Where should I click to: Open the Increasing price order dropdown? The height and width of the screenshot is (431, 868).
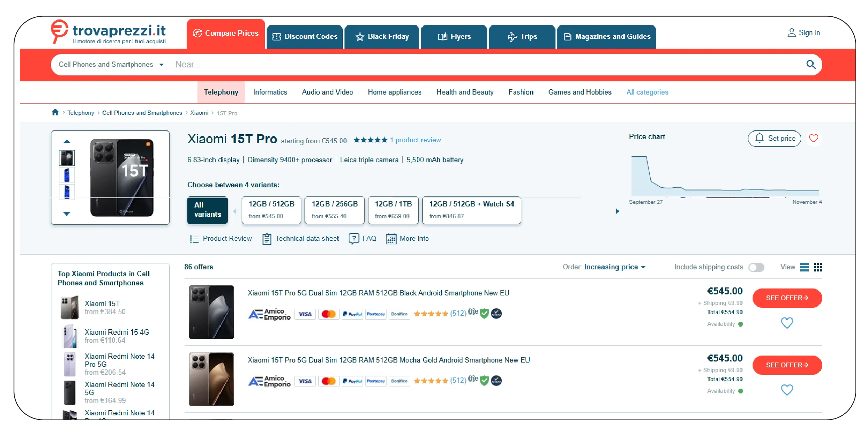[614, 267]
